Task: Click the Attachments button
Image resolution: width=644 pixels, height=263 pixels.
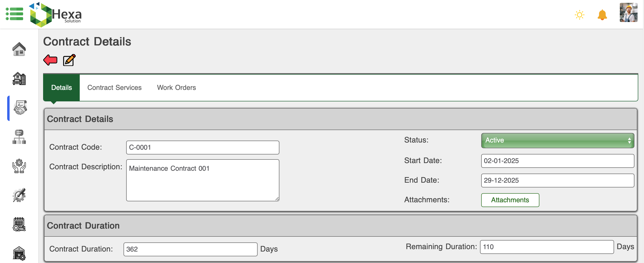Action: [x=510, y=200]
